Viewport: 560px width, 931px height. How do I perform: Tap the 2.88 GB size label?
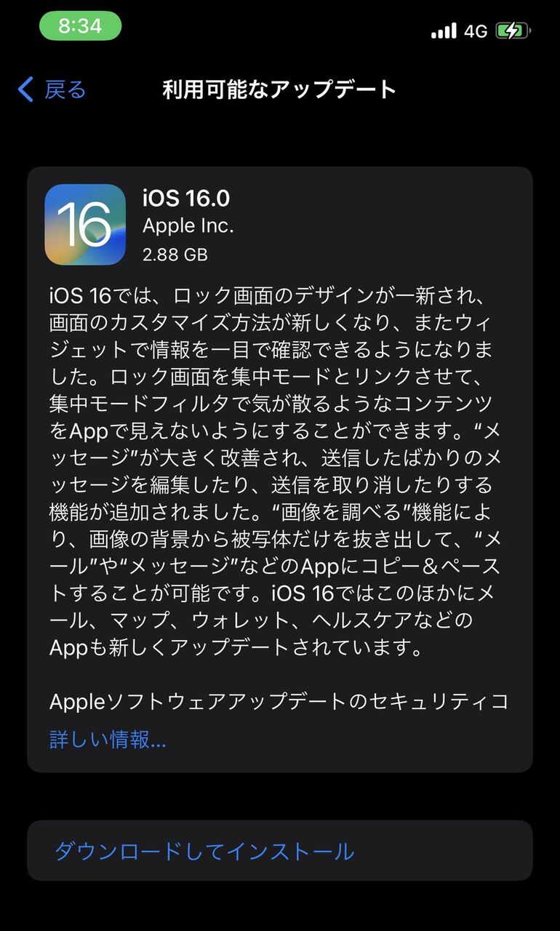[175, 255]
